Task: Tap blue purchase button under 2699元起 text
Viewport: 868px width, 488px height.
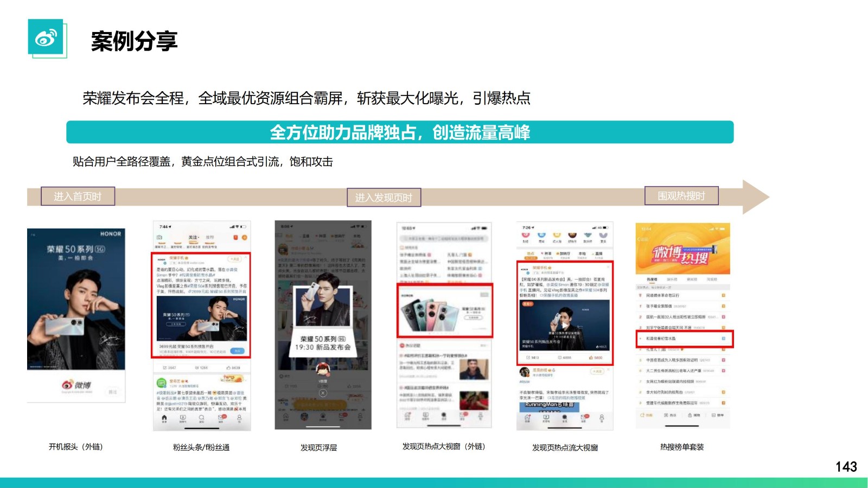Action: [x=237, y=351]
